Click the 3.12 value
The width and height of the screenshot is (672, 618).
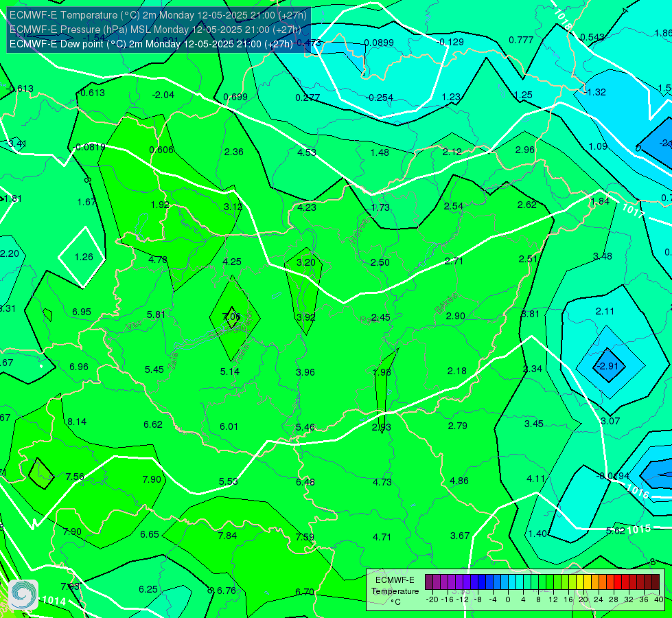pyautogui.click(x=233, y=207)
